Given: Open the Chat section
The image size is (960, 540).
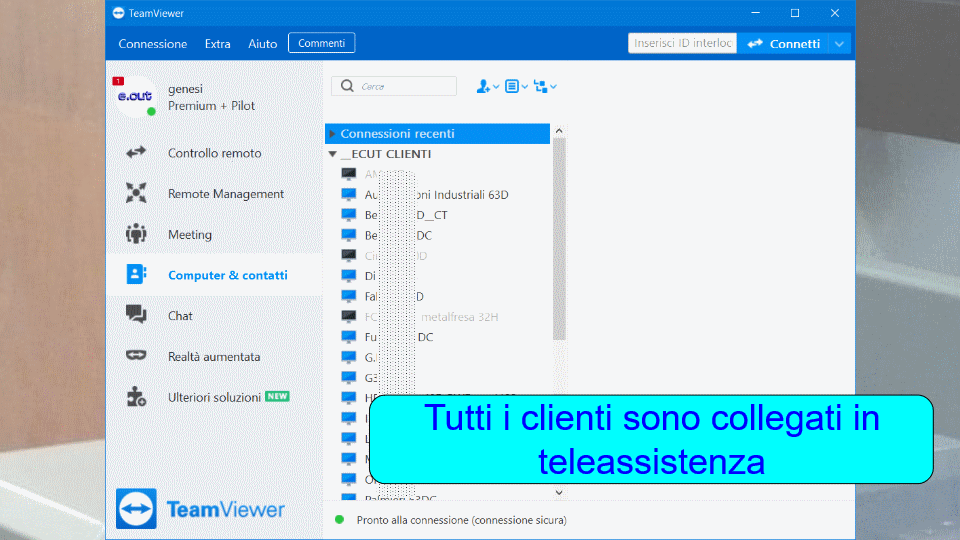Looking at the screenshot, I should [x=214, y=316].
